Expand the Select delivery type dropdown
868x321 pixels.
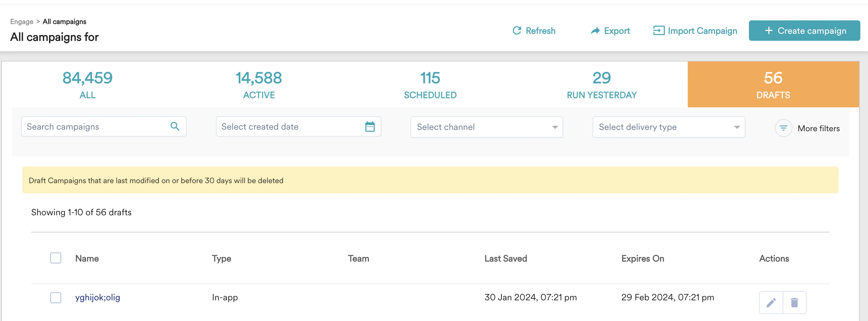[669, 127]
